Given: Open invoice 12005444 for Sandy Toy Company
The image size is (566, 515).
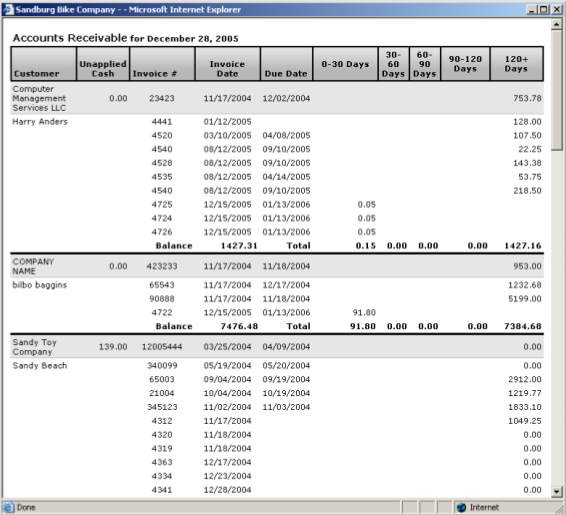Looking at the screenshot, I should click(162, 346).
